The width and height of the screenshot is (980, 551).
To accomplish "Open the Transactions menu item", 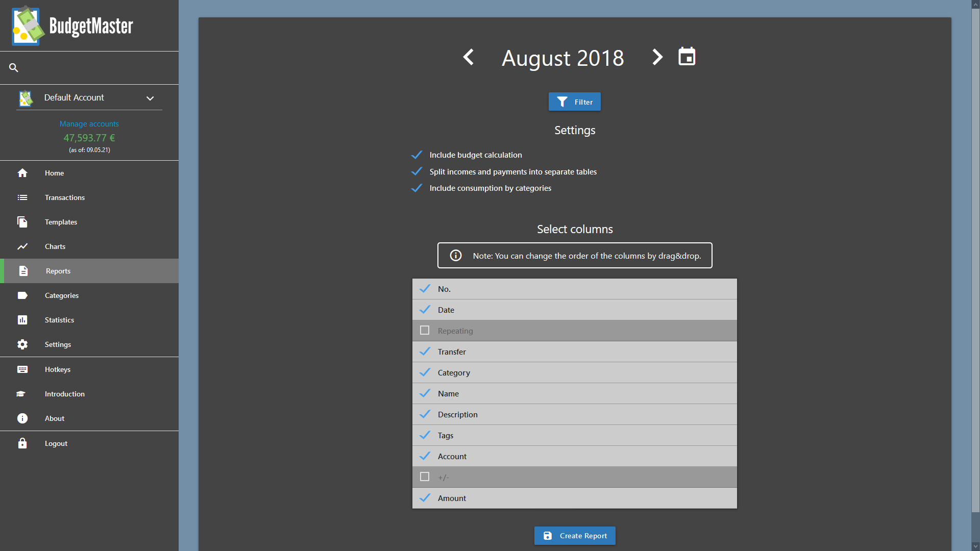I will click(89, 197).
